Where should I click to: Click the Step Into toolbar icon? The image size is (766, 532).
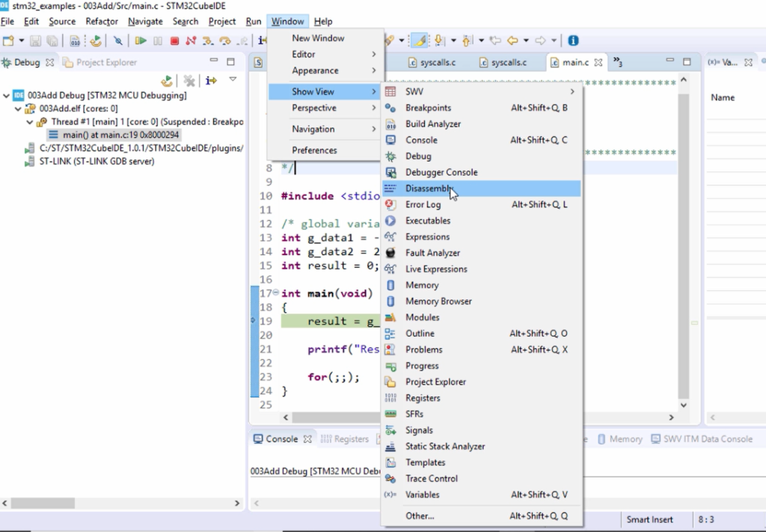coord(208,40)
